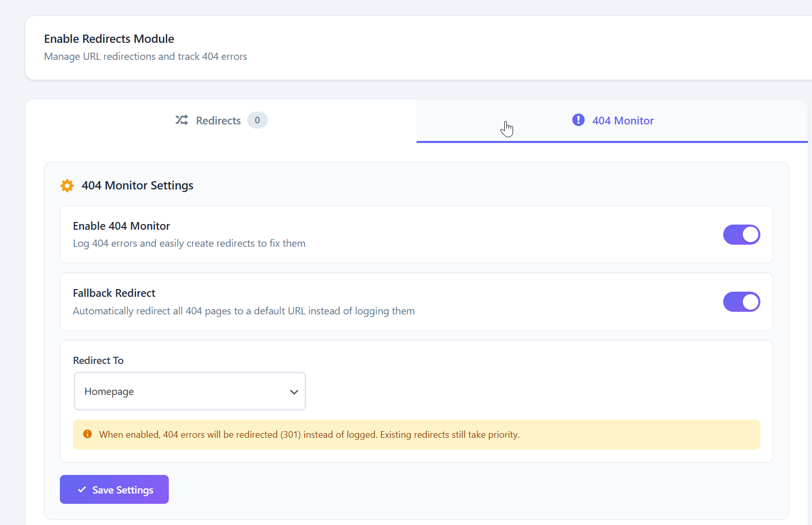Click the chevron arrow in Homepage select
Image resolution: width=812 pixels, height=525 pixels.
[294, 392]
